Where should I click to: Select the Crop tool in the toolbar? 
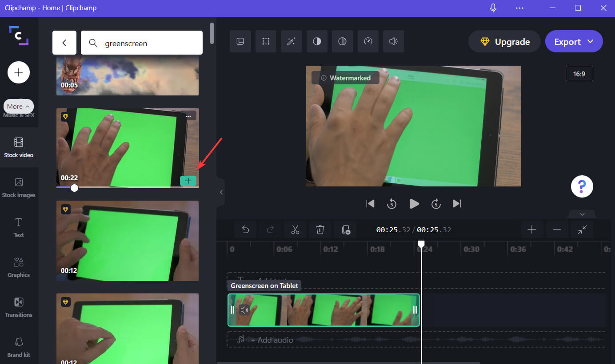tap(266, 41)
